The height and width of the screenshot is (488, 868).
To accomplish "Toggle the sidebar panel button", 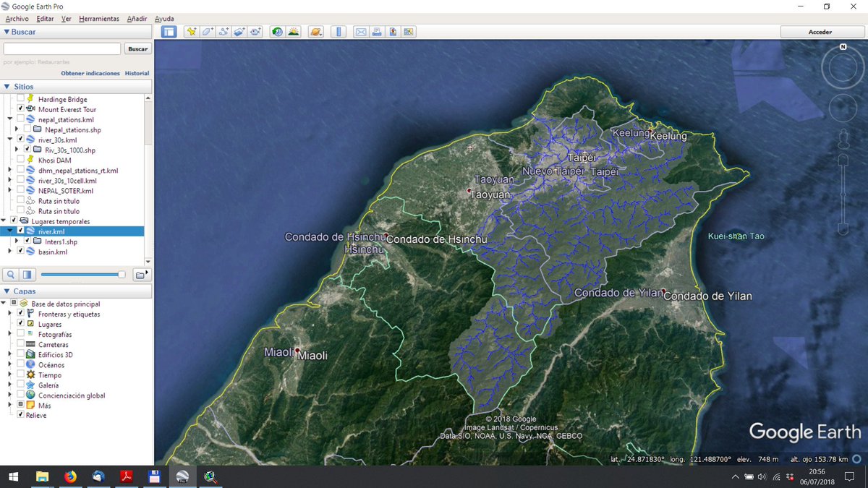I will pyautogui.click(x=169, y=32).
